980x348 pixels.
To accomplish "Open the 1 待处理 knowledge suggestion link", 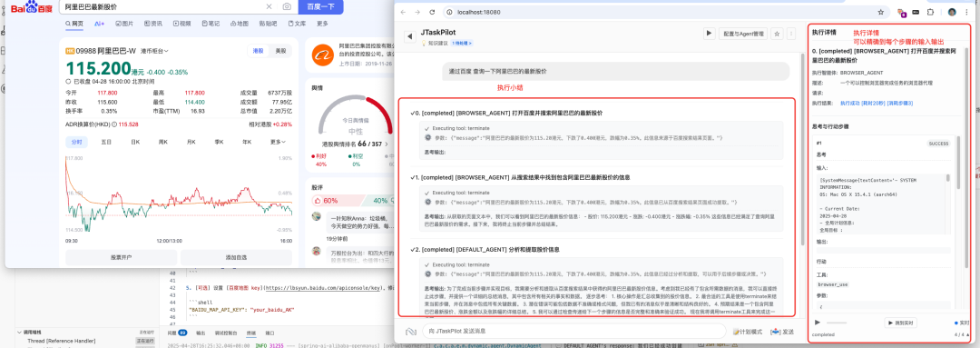I will pyautogui.click(x=461, y=44).
